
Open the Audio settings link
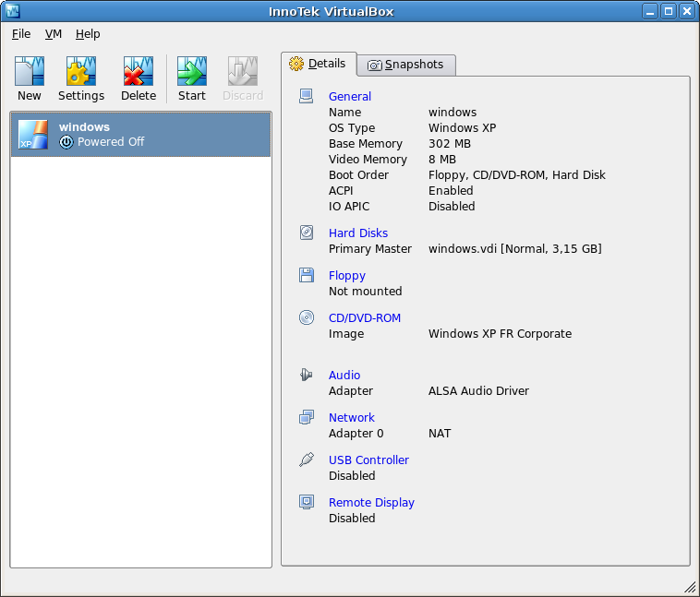point(344,375)
